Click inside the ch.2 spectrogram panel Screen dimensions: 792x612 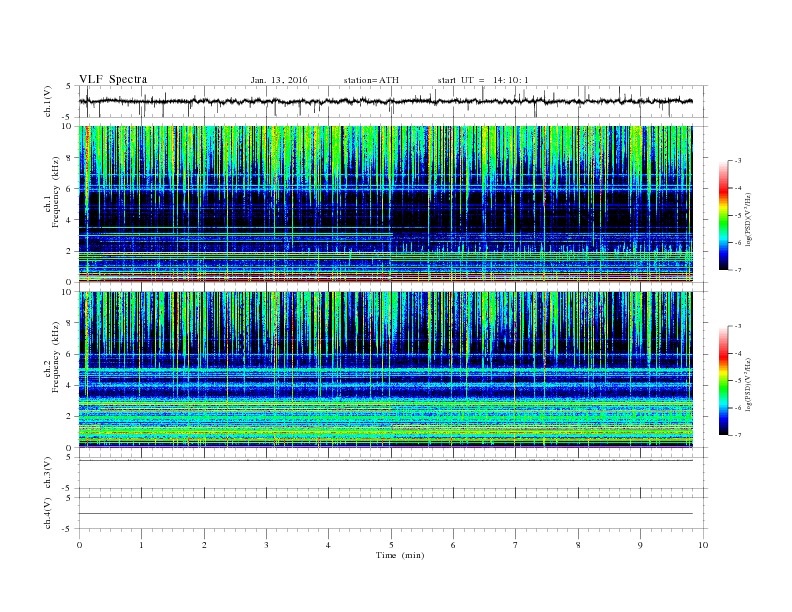pyautogui.click(x=385, y=369)
